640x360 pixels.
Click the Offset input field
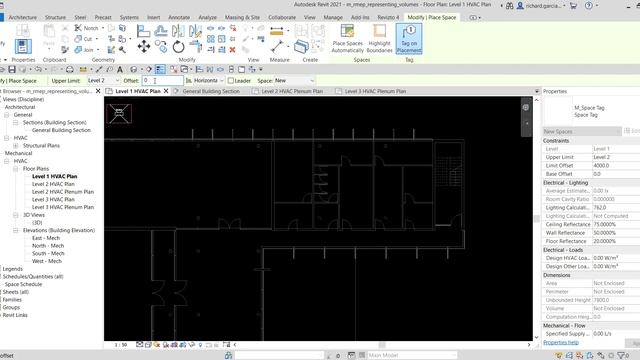coord(162,81)
